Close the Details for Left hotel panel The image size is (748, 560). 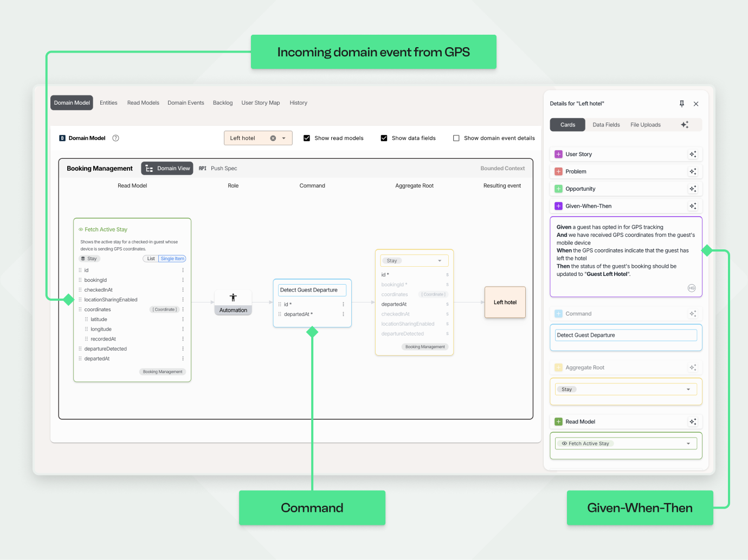click(x=696, y=104)
